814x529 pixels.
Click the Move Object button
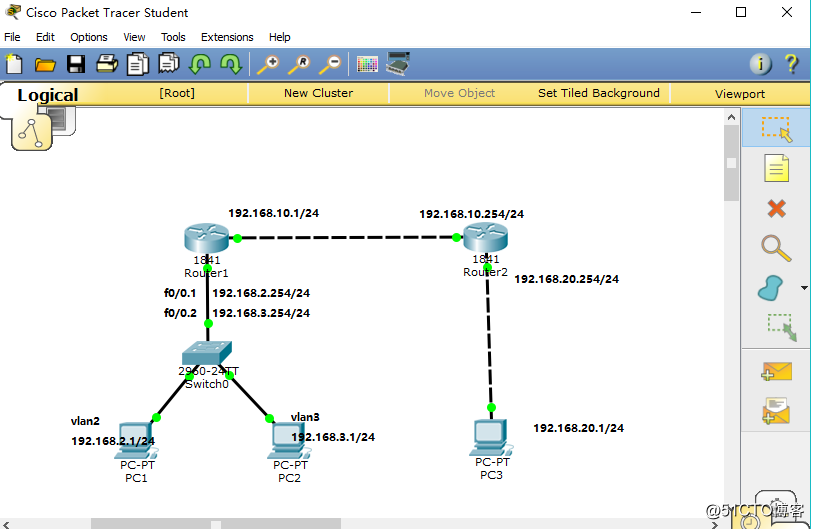459,93
